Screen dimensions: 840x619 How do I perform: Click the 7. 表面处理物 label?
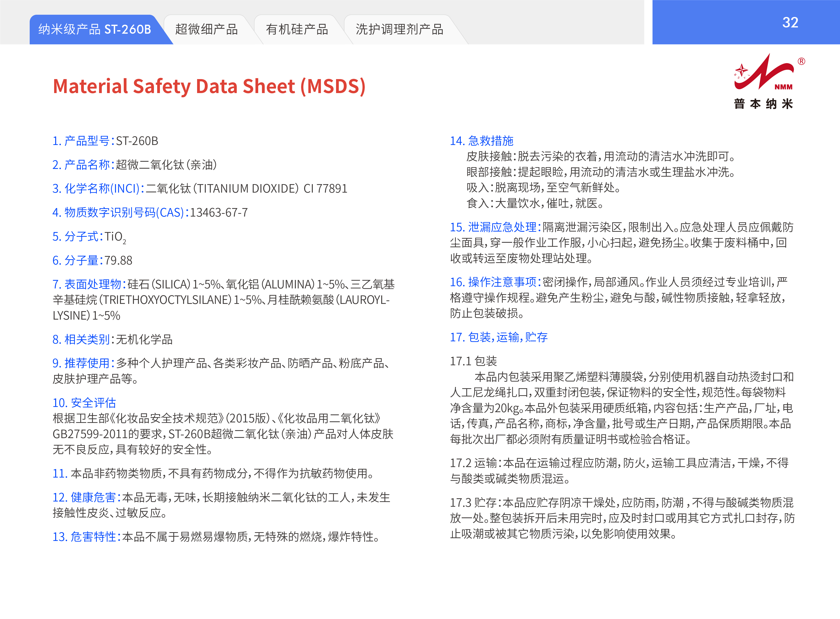click(89, 284)
